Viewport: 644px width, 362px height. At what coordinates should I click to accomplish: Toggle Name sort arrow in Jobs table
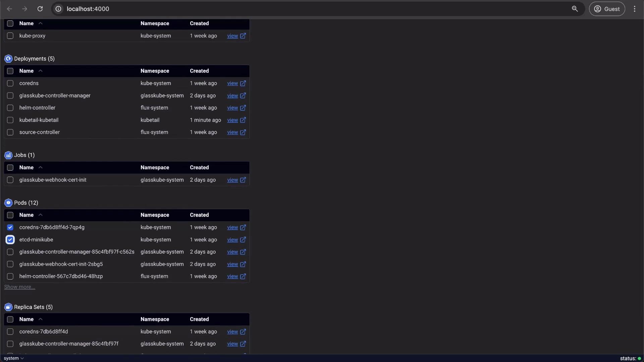tap(41, 167)
